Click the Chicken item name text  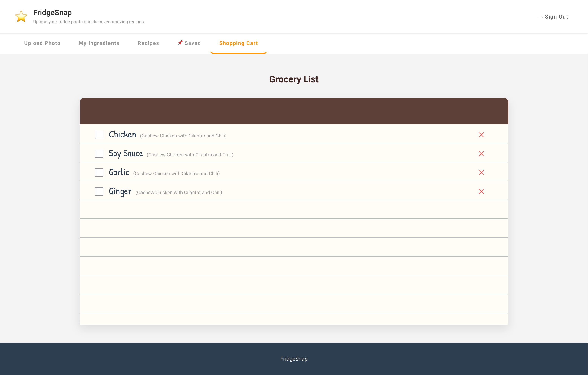(x=122, y=134)
